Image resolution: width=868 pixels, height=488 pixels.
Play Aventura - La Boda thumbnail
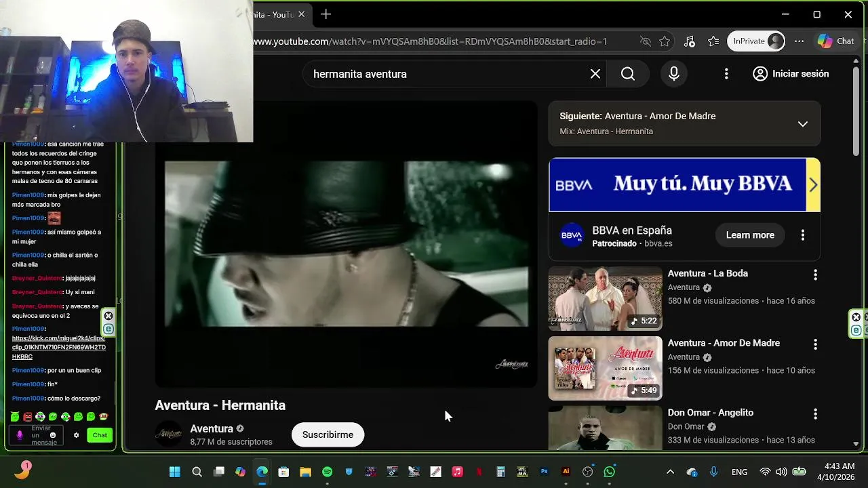click(605, 298)
